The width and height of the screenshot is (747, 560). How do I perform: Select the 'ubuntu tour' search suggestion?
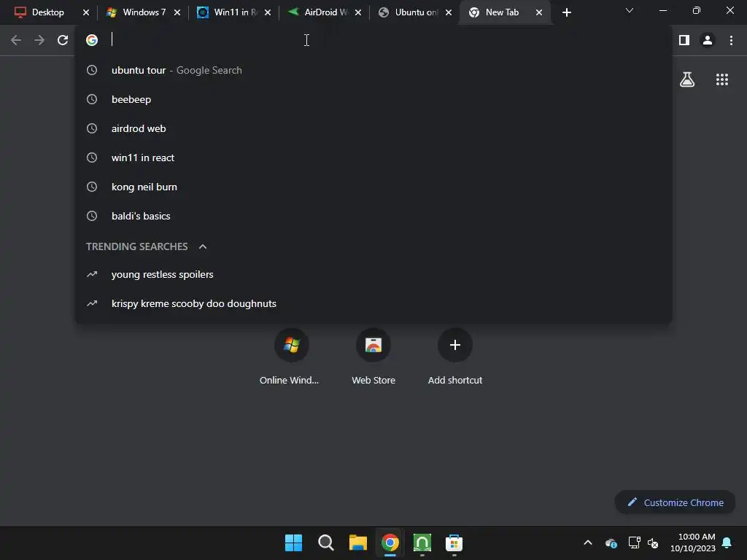coord(373,71)
